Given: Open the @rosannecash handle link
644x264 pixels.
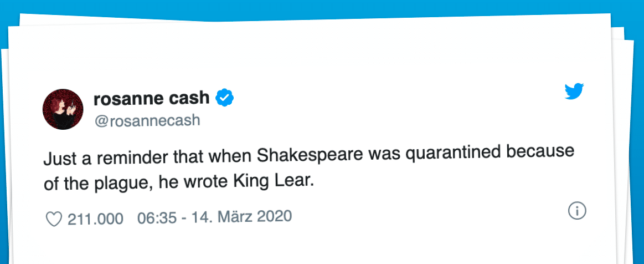Looking at the screenshot, I should pos(147,120).
